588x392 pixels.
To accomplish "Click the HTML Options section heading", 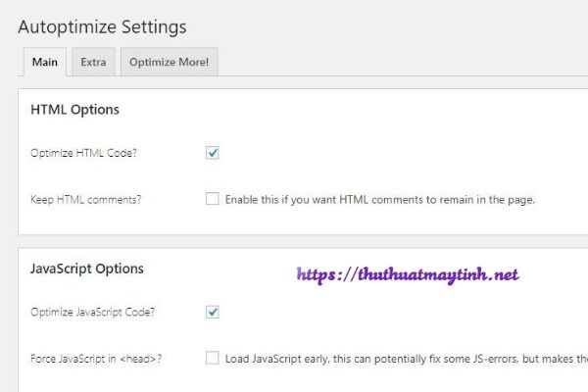I will coord(75,109).
